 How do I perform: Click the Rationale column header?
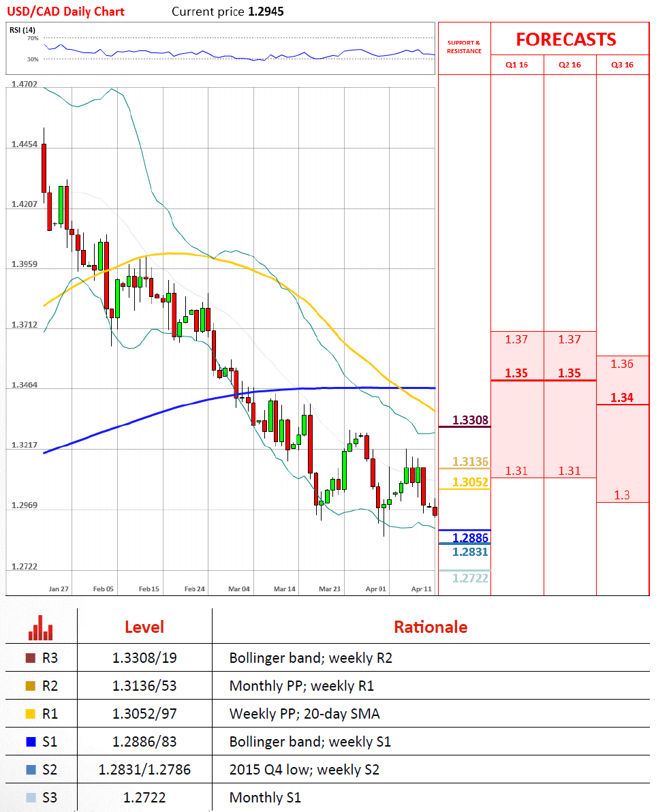(431, 627)
